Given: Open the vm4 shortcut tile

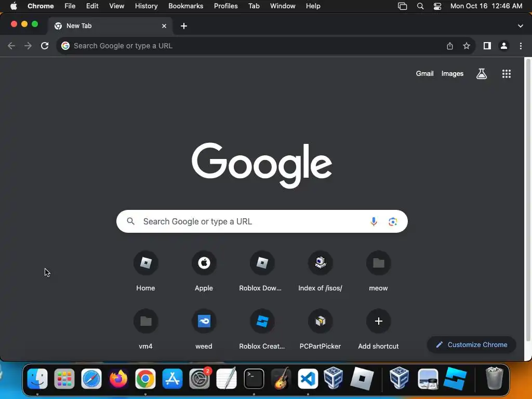Looking at the screenshot, I should click(x=145, y=329).
